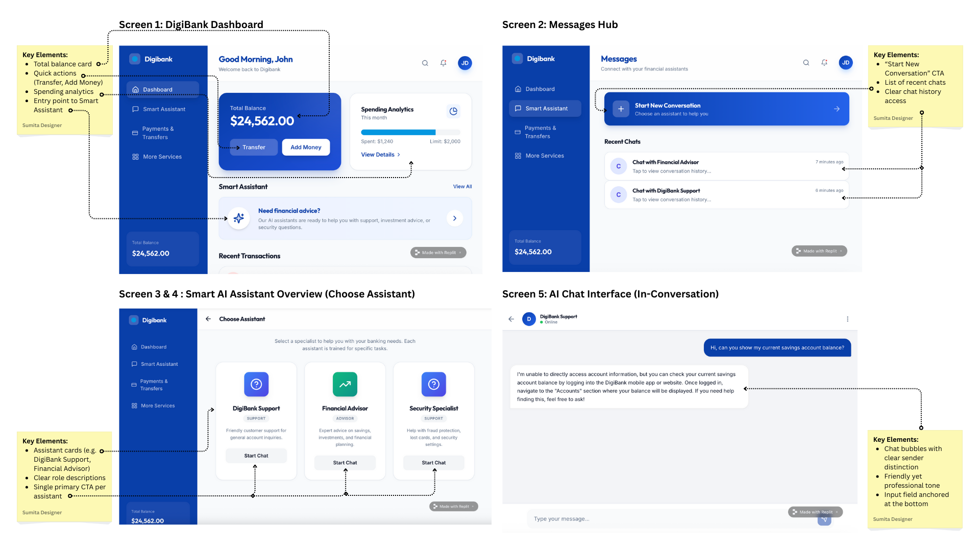Start Chat with Security Specialist
Screen dimensions: 980x551
click(433, 463)
